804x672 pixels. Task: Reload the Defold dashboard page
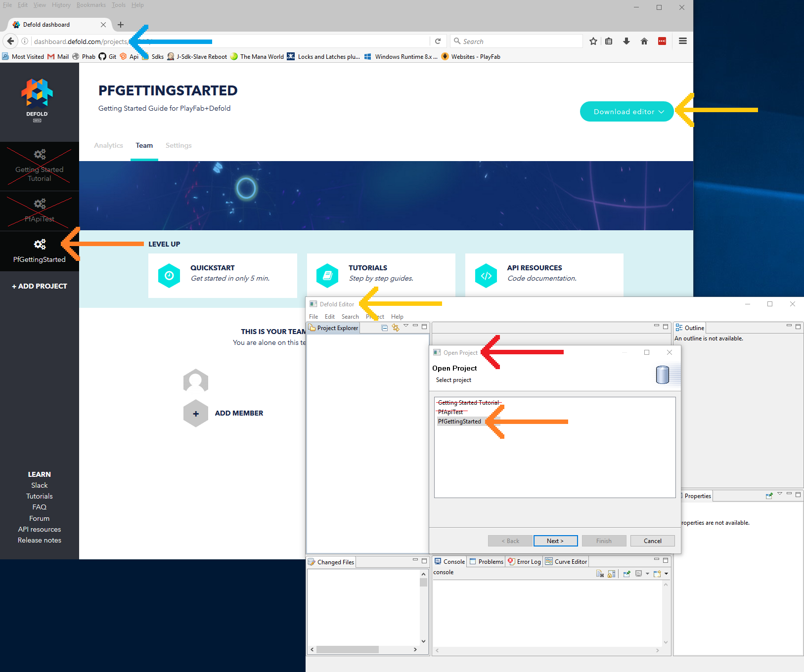pyautogui.click(x=438, y=42)
